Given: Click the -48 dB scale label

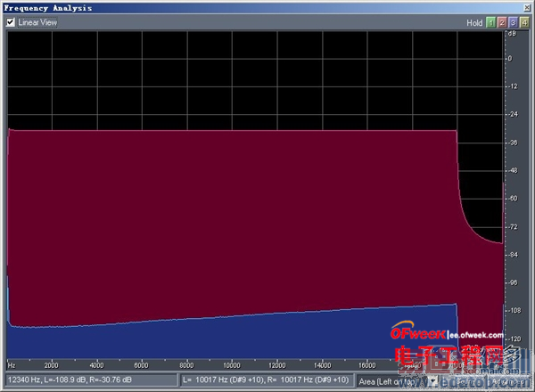Looking at the screenshot, I should 513,170.
